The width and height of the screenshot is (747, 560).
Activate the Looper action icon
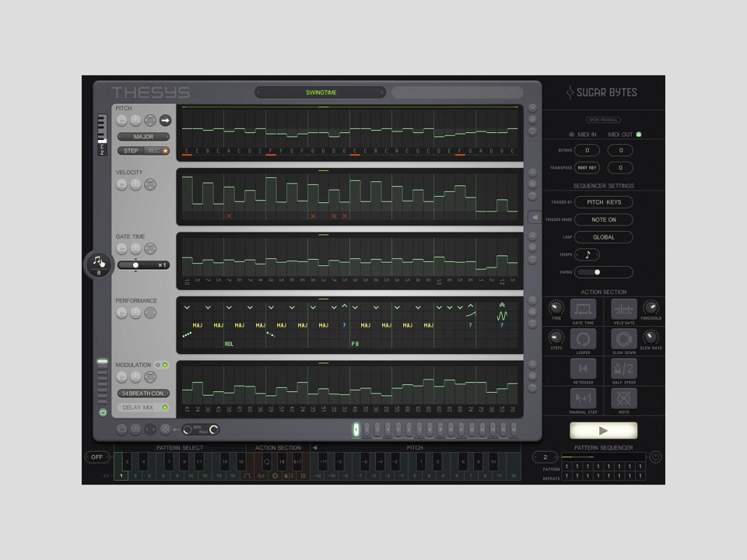coord(583,340)
